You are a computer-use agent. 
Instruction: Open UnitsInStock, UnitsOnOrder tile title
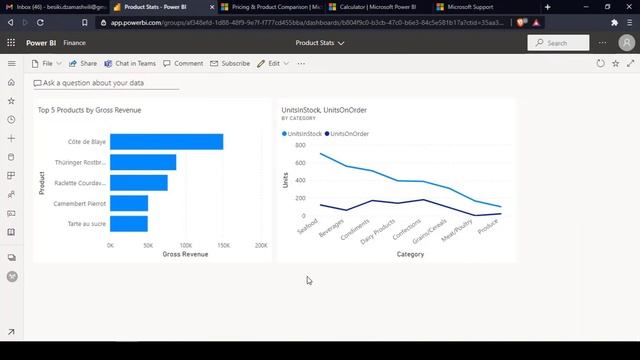click(x=324, y=110)
